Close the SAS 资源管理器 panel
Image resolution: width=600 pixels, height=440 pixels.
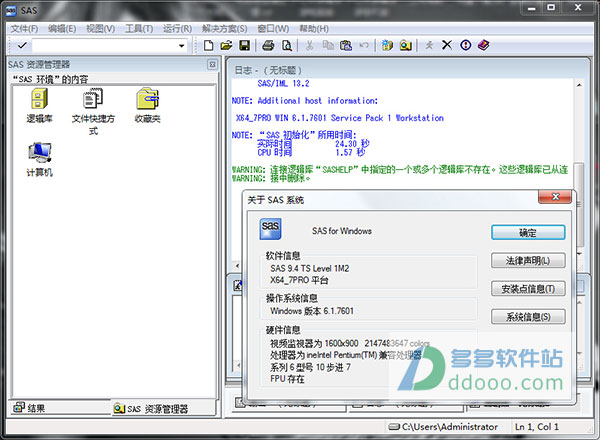[x=213, y=64]
